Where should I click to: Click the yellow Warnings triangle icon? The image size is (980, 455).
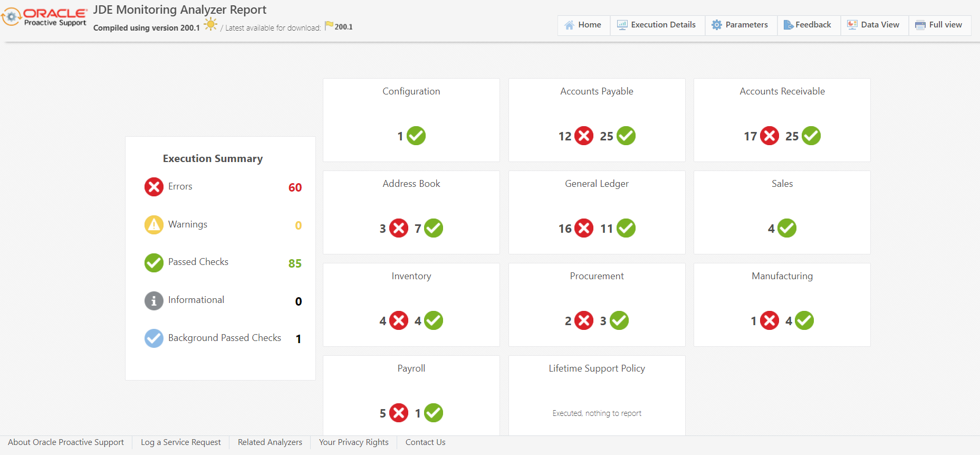click(154, 224)
